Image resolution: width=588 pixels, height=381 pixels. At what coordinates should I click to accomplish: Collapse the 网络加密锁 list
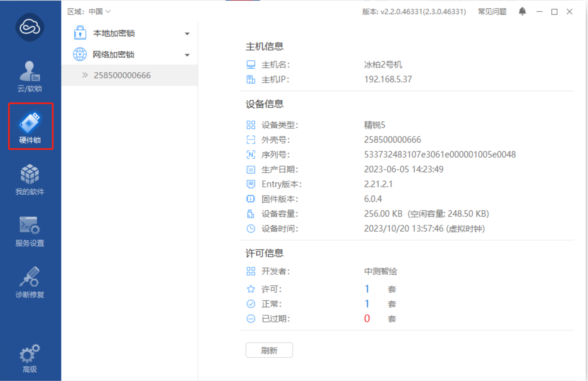tap(187, 55)
